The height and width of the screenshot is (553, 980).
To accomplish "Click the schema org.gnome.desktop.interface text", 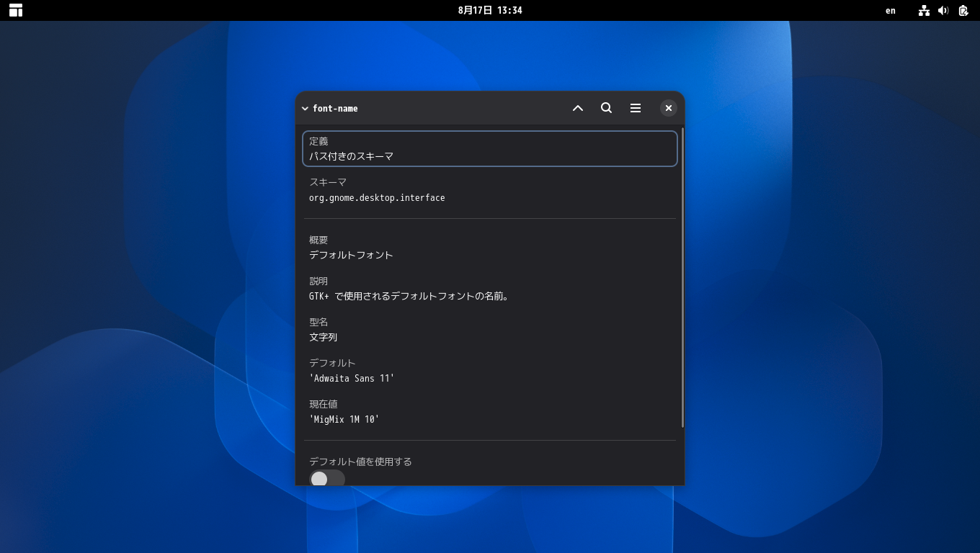I will coord(377,197).
